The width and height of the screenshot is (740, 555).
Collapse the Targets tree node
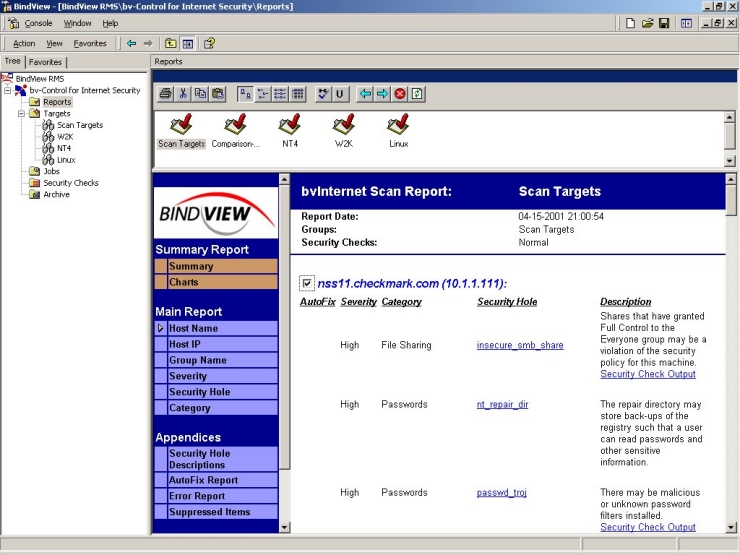click(x=21, y=113)
